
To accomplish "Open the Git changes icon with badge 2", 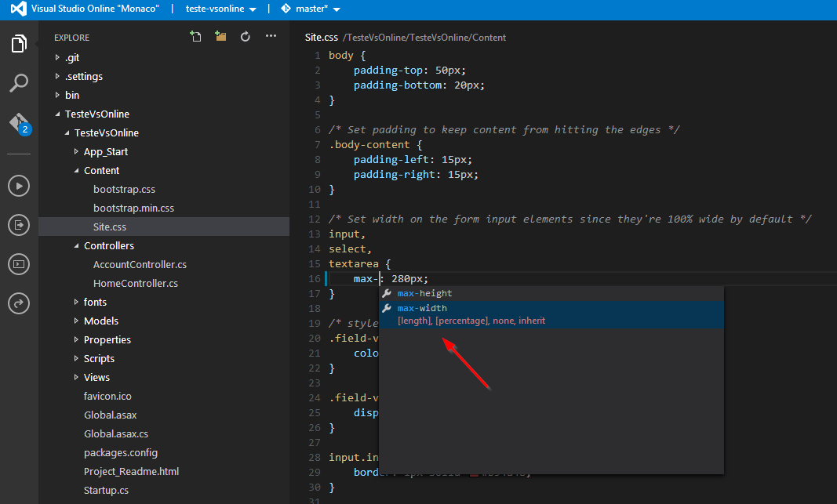I will tap(20, 124).
